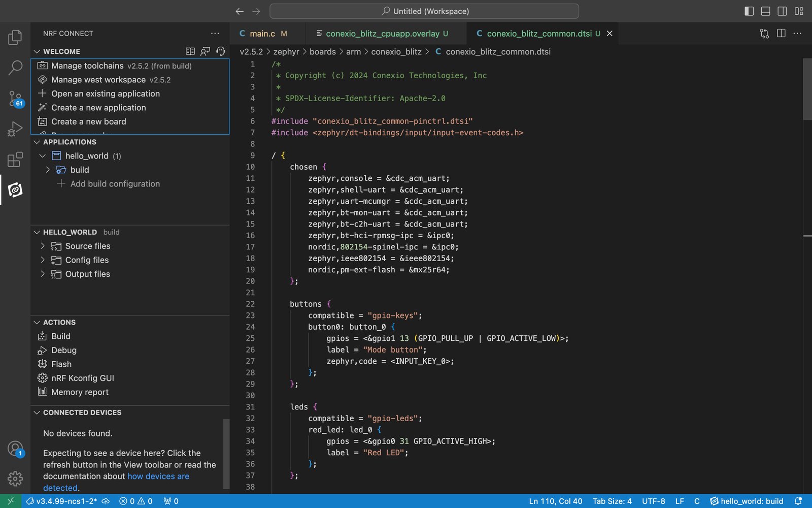Click Manage west workspace
The height and width of the screenshot is (508, 812).
[x=130, y=80]
